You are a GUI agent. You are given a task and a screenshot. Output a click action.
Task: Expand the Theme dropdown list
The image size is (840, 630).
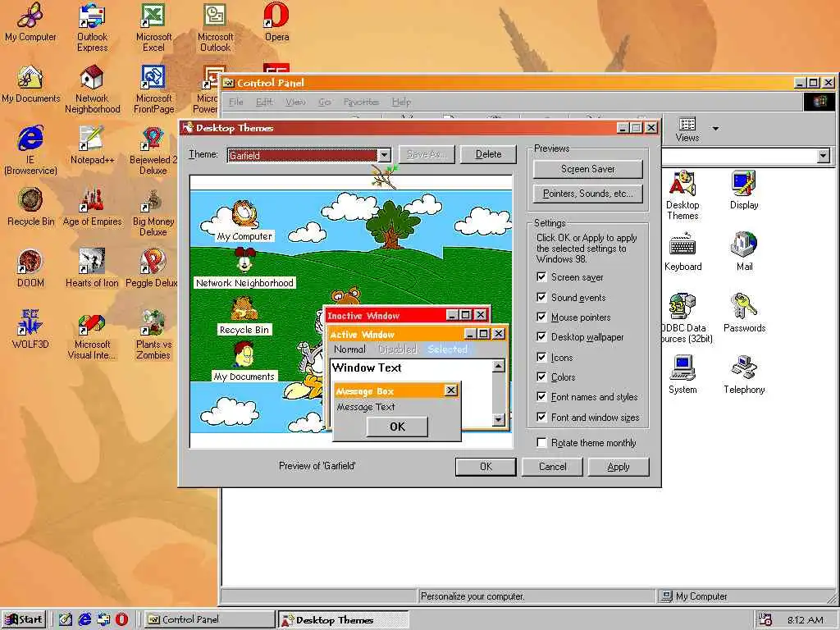tap(384, 155)
